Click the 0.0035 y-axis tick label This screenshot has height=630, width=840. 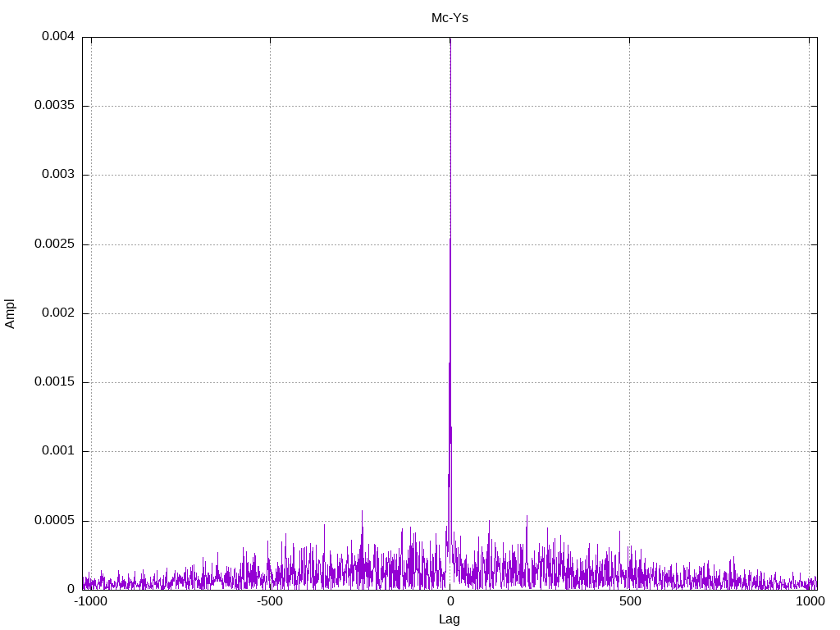click(x=54, y=105)
